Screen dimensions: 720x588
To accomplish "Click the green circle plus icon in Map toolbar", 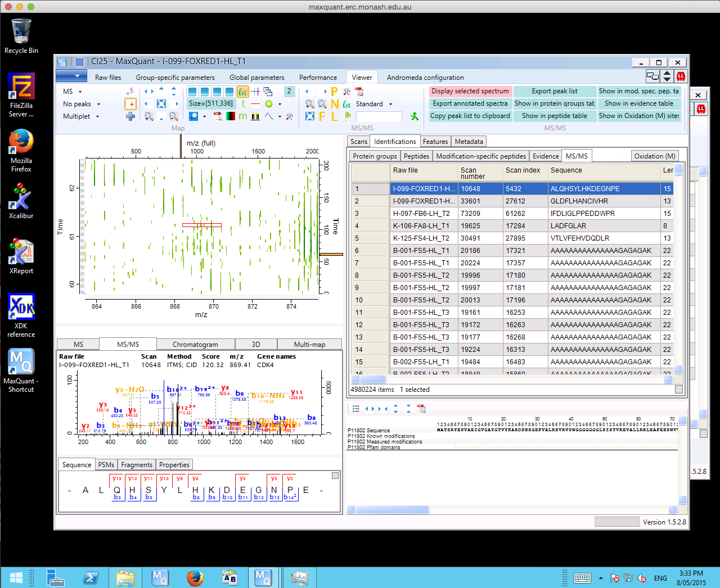I will (x=269, y=104).
